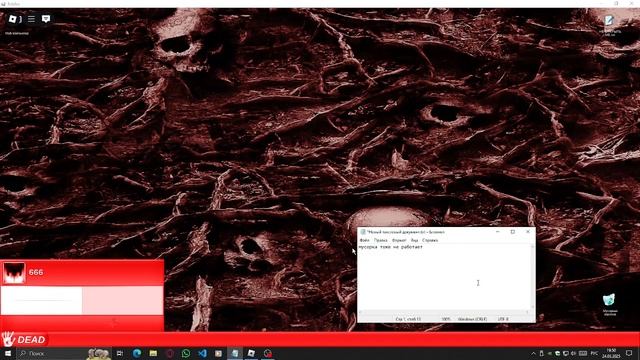Open WhatsApp from the taskbar
Viewport: 640px width, 360px height.
[186, 353]
